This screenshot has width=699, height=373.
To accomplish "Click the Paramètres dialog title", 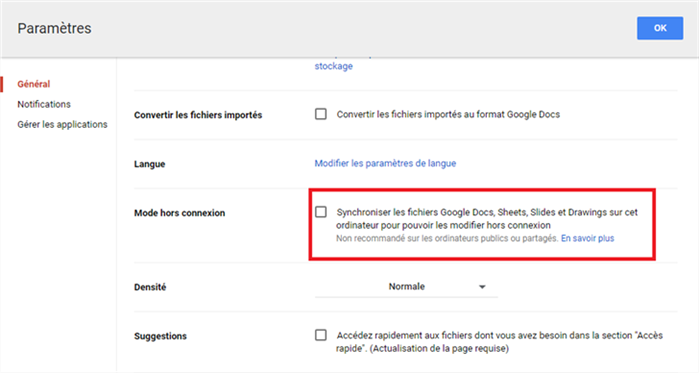I will (x=54, y=28).
